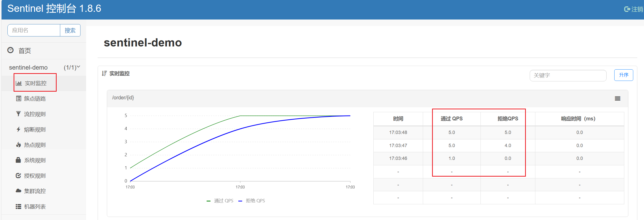Click the flame icon for 热点规则
The image size is (644, 220).
[x=18, y=145]
